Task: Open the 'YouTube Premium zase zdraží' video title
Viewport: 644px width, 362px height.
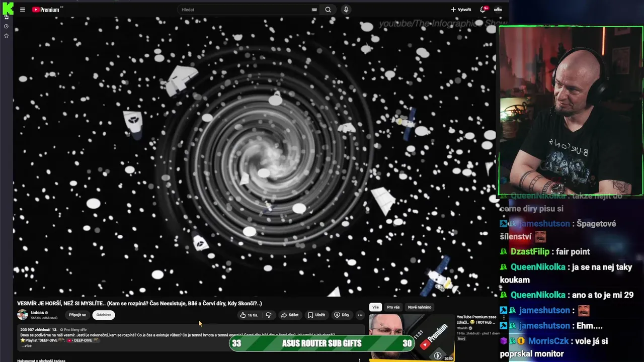Action: [x=476, y=319]
